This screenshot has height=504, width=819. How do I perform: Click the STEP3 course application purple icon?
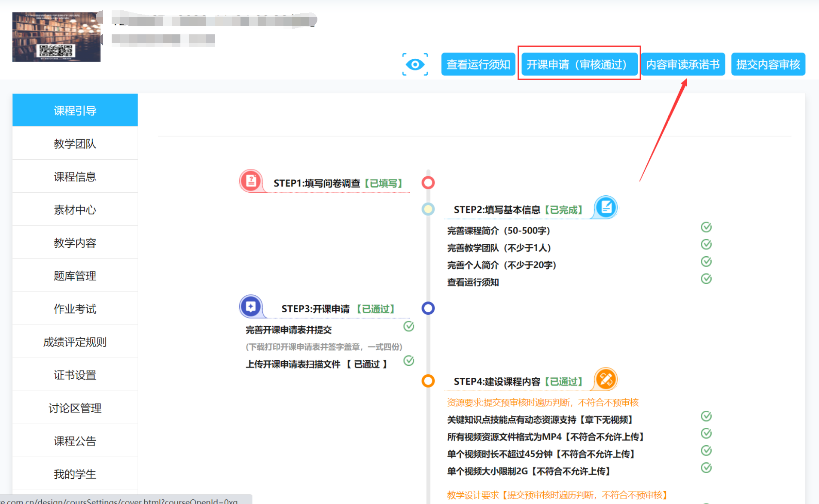251,307
